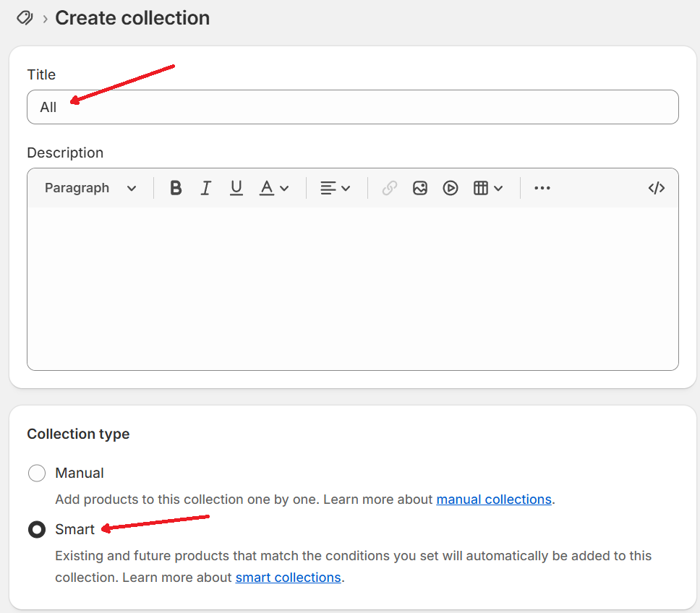The height and width of the screenshot is (613, 700).
Task: Click the insert link icon
Action: 389,188
